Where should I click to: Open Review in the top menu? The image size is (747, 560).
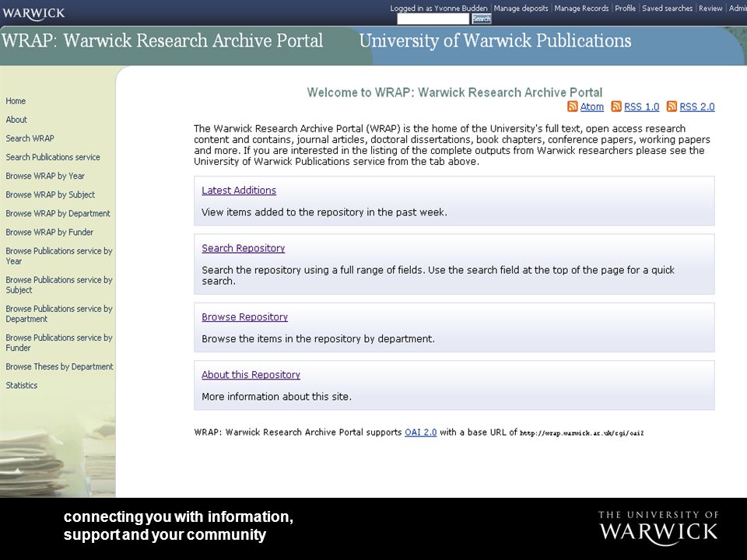click(x=710, y=8)
